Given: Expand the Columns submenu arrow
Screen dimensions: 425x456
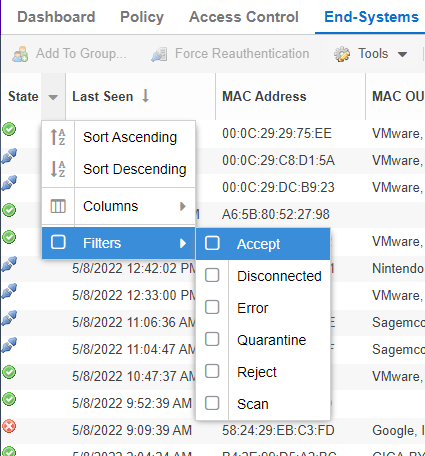Looking at the screenshot, I should tap(183, 206).
